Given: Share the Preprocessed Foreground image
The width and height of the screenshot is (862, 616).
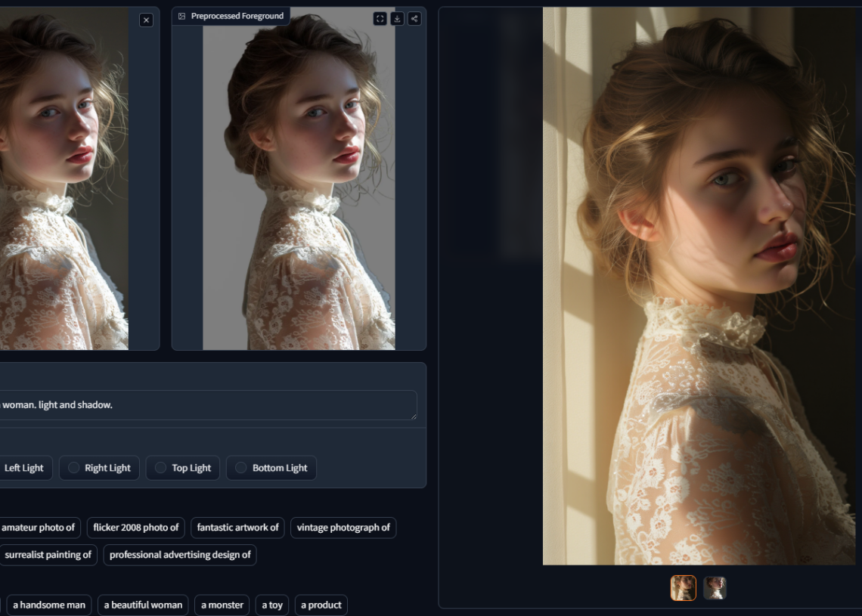Looking at the screenshot, I should 414,18.
